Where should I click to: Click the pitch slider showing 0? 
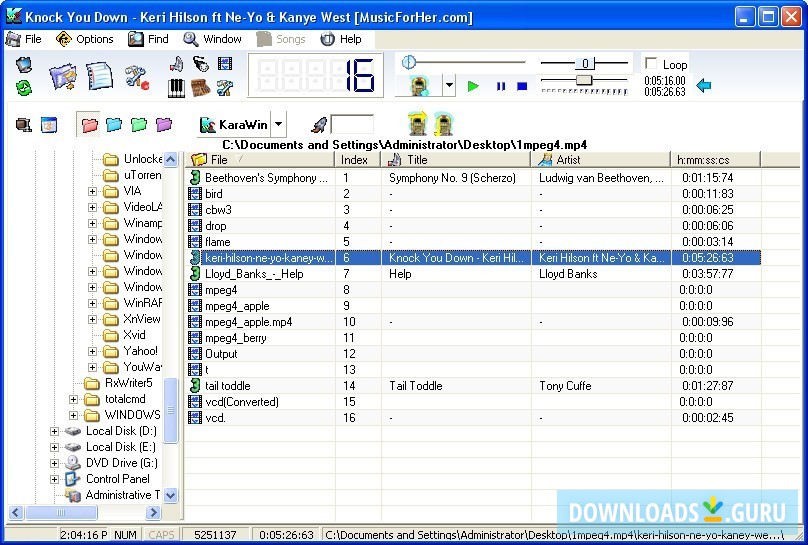click(585, 63)
